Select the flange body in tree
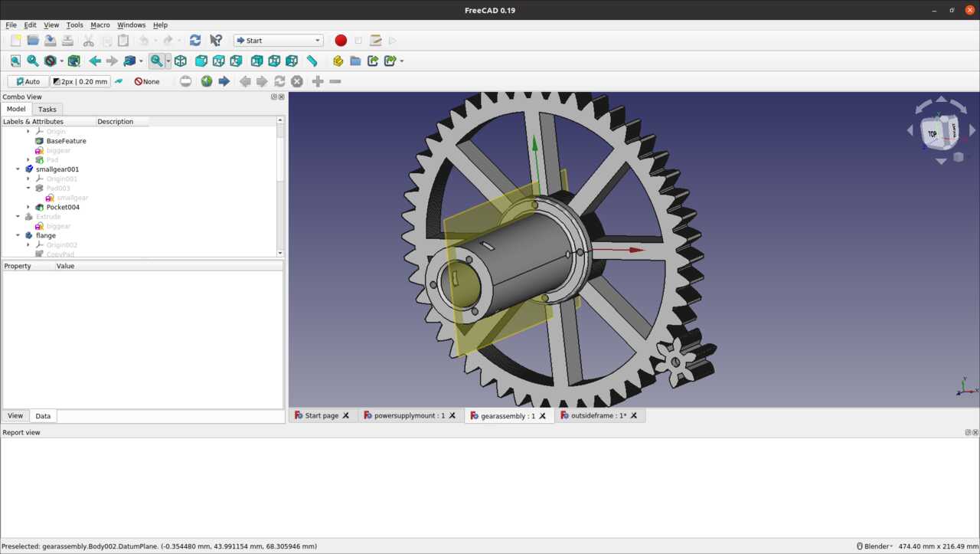The width and height of the screenshot is (980, 554). tap(45, 235)
